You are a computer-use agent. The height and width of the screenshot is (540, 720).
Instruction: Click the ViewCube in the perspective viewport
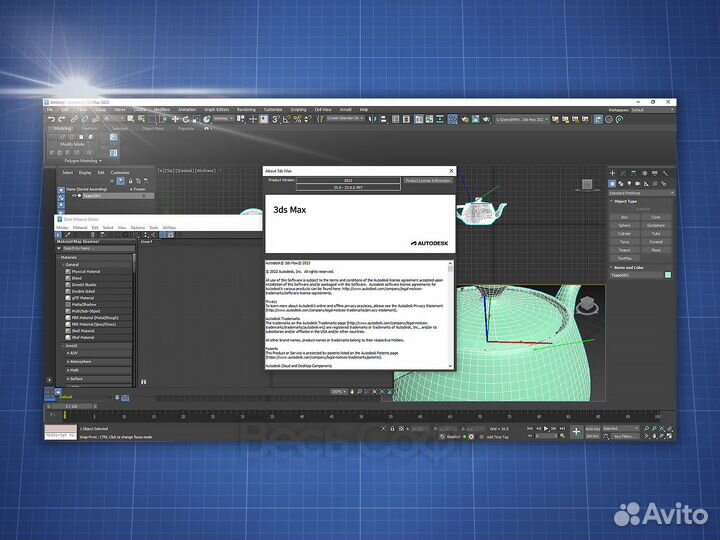tap(587, 304)
